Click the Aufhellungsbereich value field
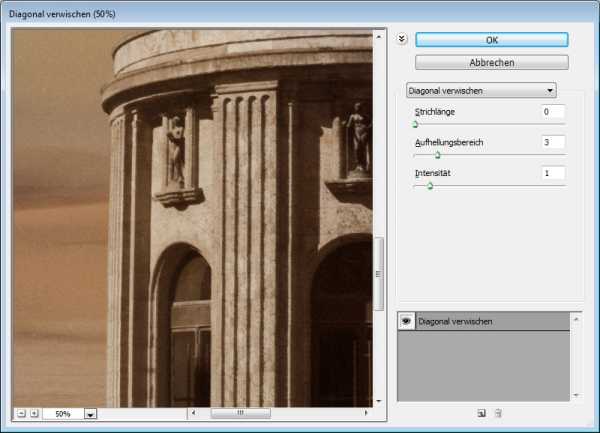This screenshot has height=433, width=600. (553, 143)
